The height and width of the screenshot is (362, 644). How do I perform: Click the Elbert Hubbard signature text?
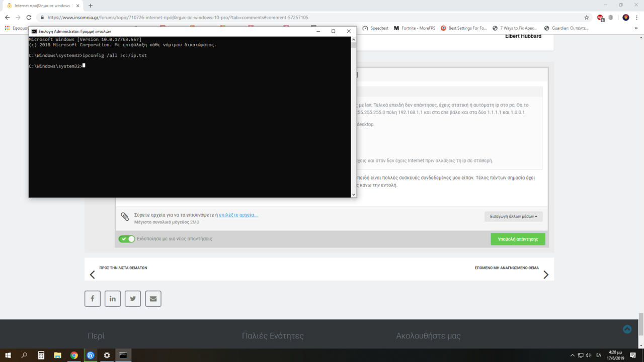click(x=523, y=36)
